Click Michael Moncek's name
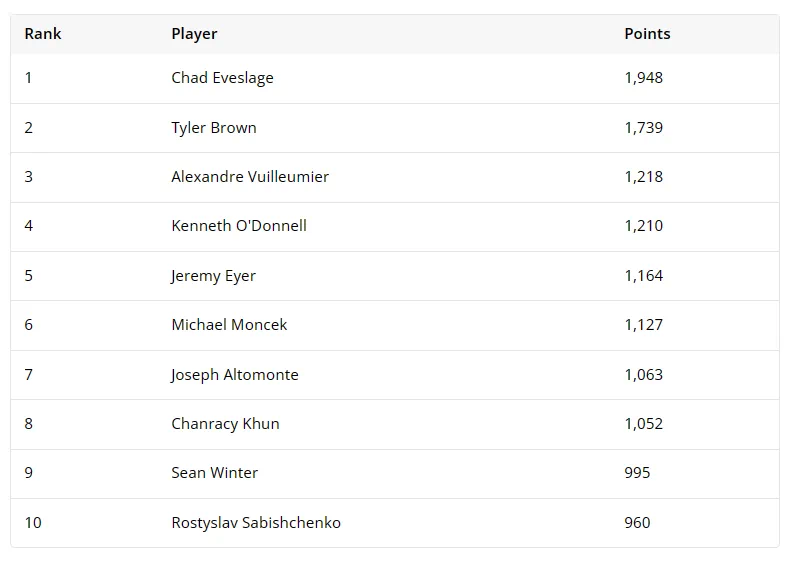This screenshot has width=790, height=562. click(x=229, y=325)
